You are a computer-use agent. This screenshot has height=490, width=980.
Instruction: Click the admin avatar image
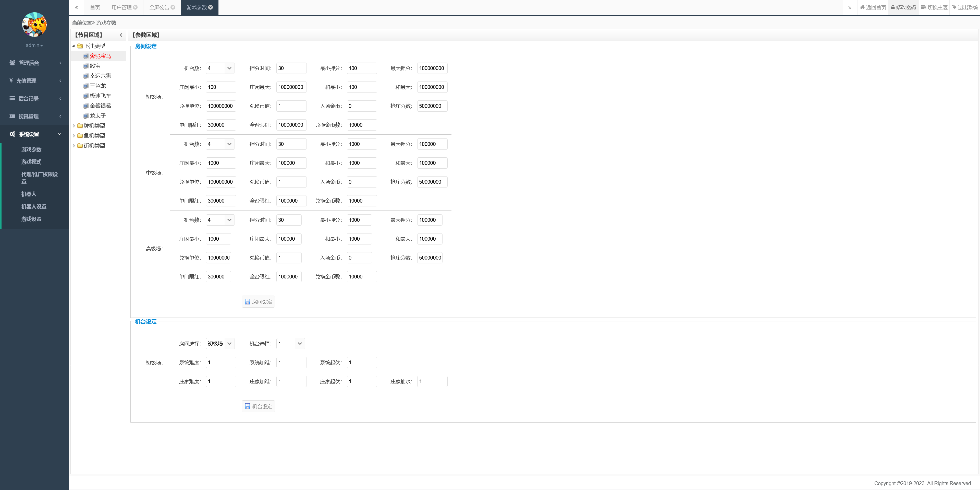[34, 25]
